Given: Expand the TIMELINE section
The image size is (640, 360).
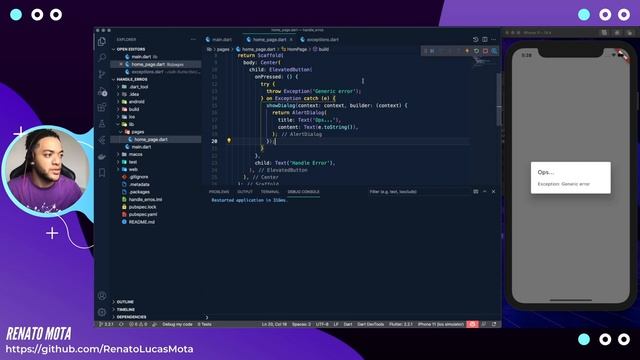Looking at the screenshot, I should [125, 309].
